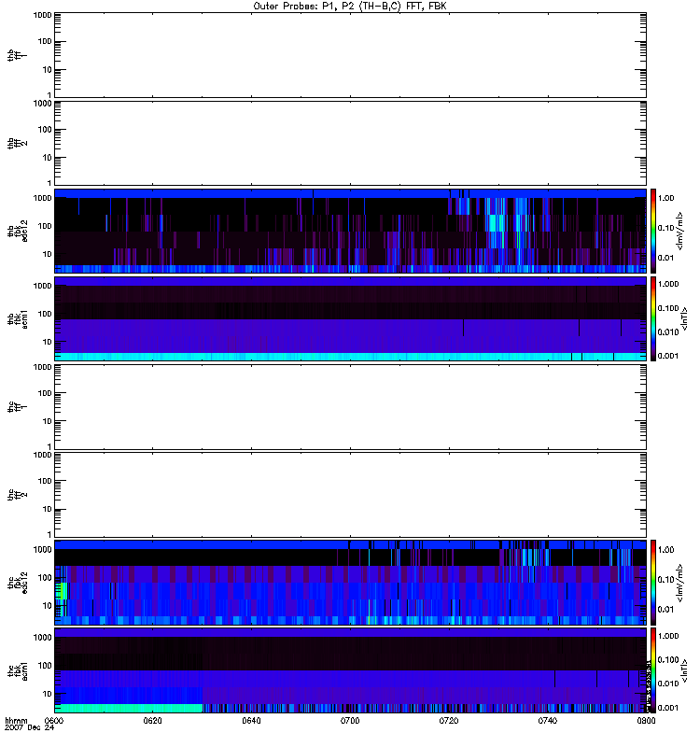700x747 pixels.
Task: Click the "10" y-axis tick of the thc fbk scm1 panel
Action: click(x=48, y=694)
